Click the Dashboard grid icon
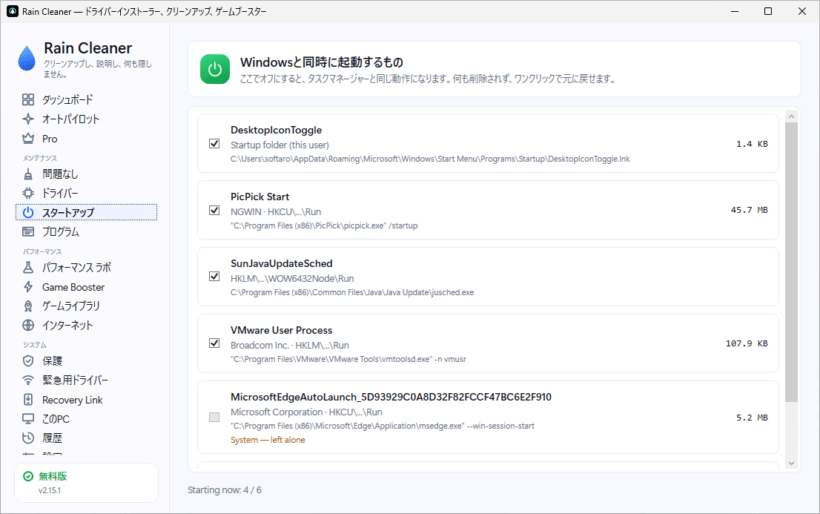 [x=28, y=99]
